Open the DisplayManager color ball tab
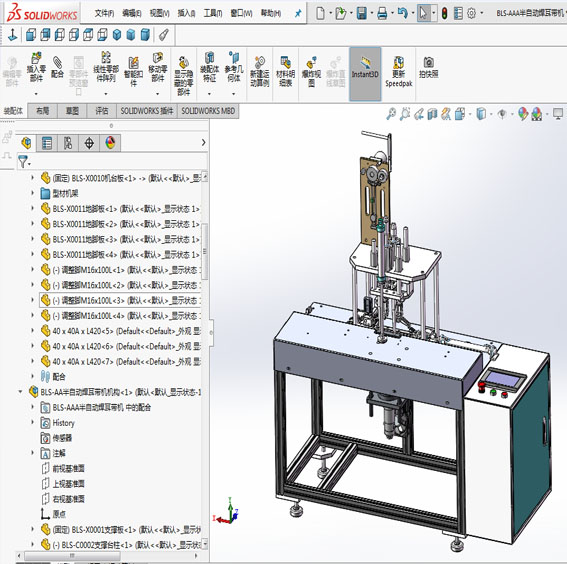Screen dimensions: 567x564 point(110,143)
